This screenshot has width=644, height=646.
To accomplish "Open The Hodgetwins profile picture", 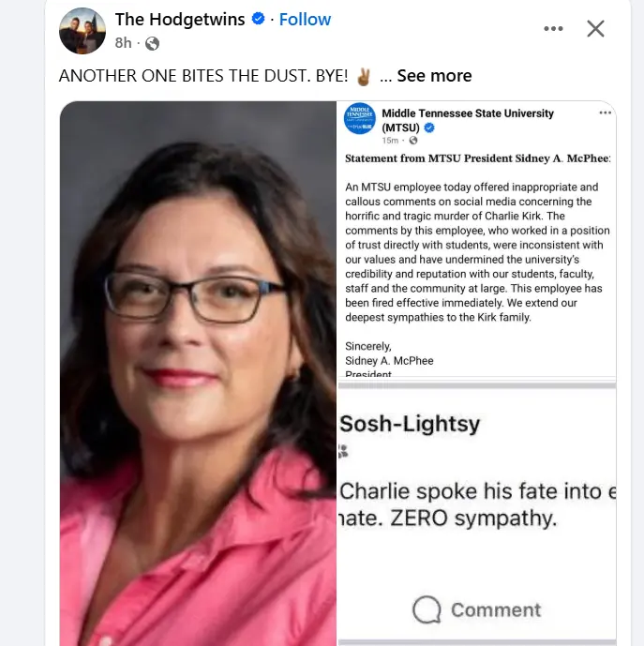I will (82, 31).
